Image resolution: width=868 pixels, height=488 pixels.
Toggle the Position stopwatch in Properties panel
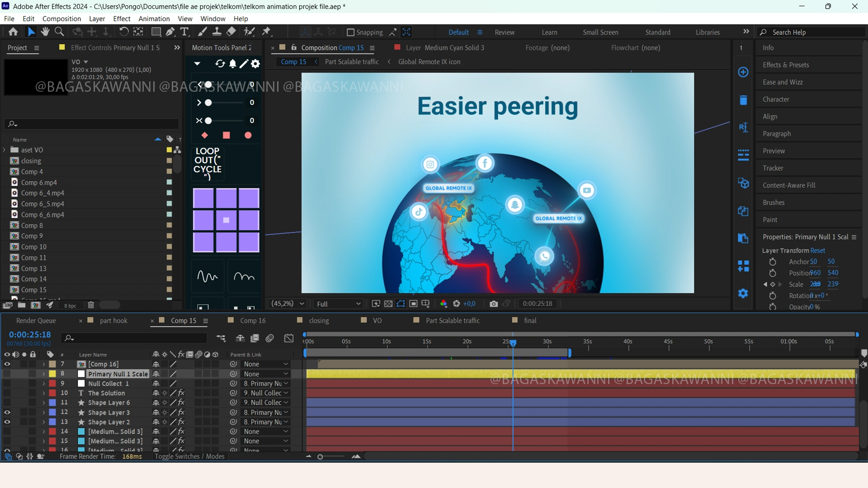coord(773,273)
